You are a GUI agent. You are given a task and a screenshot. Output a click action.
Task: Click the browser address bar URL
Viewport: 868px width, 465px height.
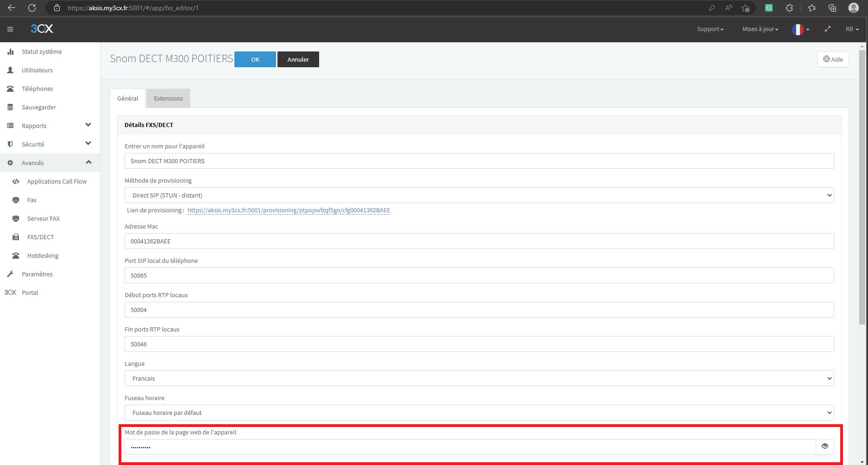coord(133,8)
